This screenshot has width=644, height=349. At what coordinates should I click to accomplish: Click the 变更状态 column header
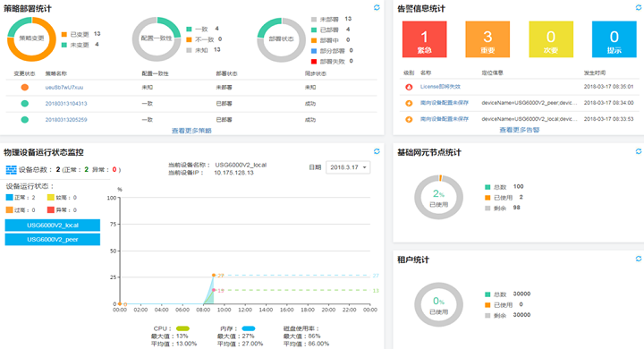pos(24,73)
